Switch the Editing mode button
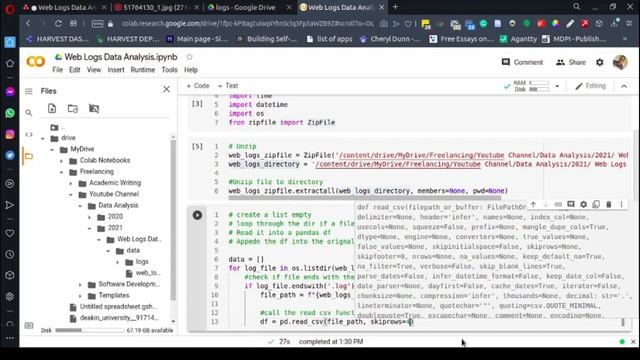 pyautogui.click(x=591, y=86)
